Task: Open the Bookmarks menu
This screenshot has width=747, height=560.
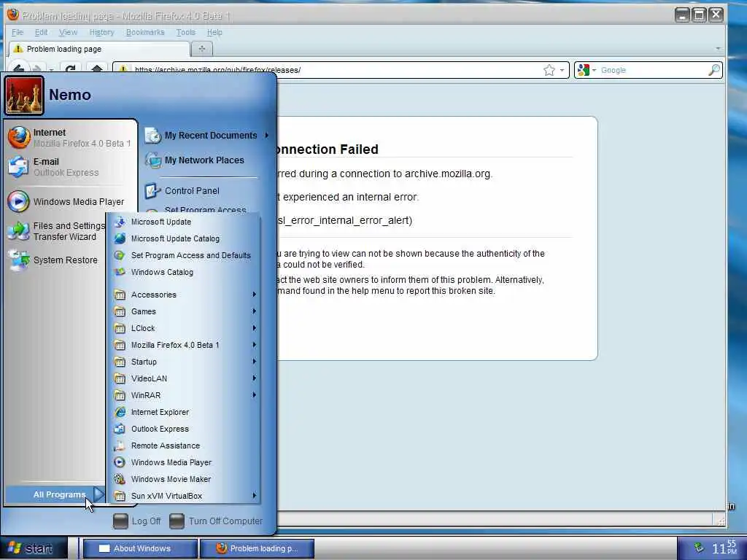Action: coord(145,32)
